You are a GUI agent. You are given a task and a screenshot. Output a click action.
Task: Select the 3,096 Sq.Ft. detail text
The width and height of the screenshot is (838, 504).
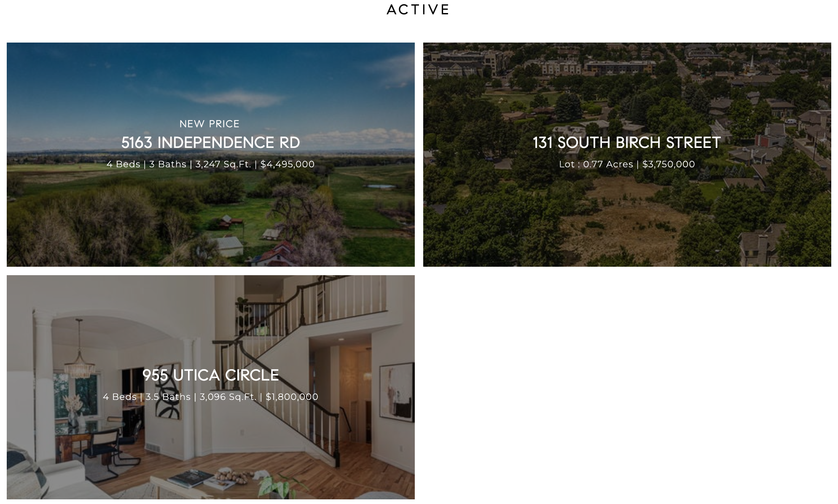click(x=228, y=397)
